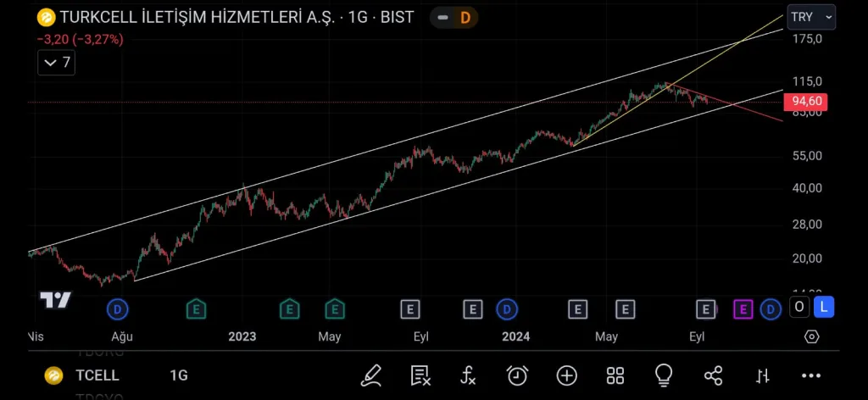The image size is (868, 400).
Task: Tap the blue D dividend marker above Ağu
Action: [x=117, y=309]
